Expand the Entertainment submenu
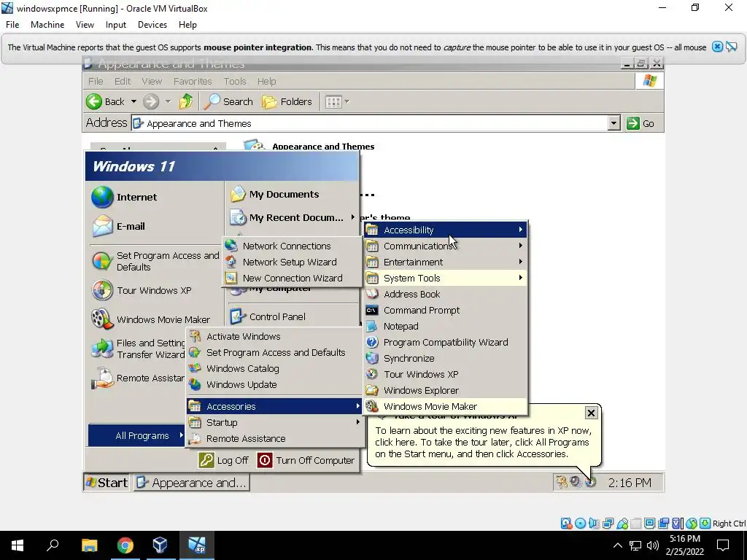Image resolution: width=747 pixels, height=560 pixels. tap(446, 262)
